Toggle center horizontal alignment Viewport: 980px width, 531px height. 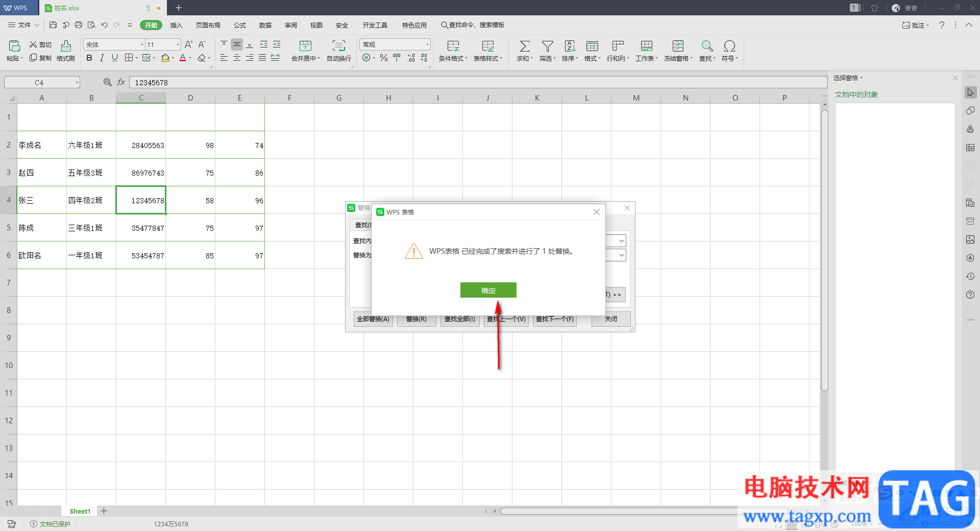(237, 58)
